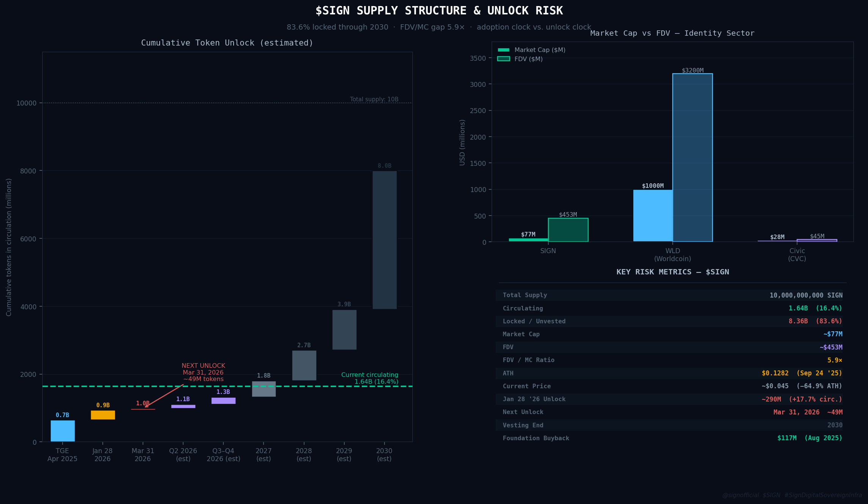Viewport: 868px width, 504px height.
Task: Click the WLD market cap $1000M bar
Action: [x=653, y=215]
